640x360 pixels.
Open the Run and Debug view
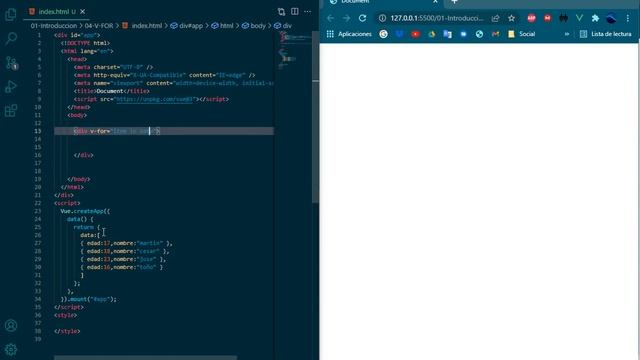coord(11,87)
